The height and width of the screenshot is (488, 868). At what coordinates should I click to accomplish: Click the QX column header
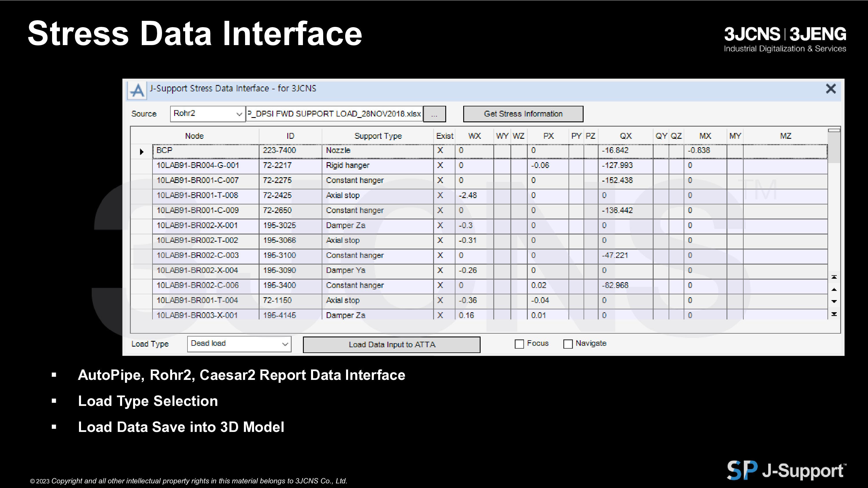click(625, 136)
